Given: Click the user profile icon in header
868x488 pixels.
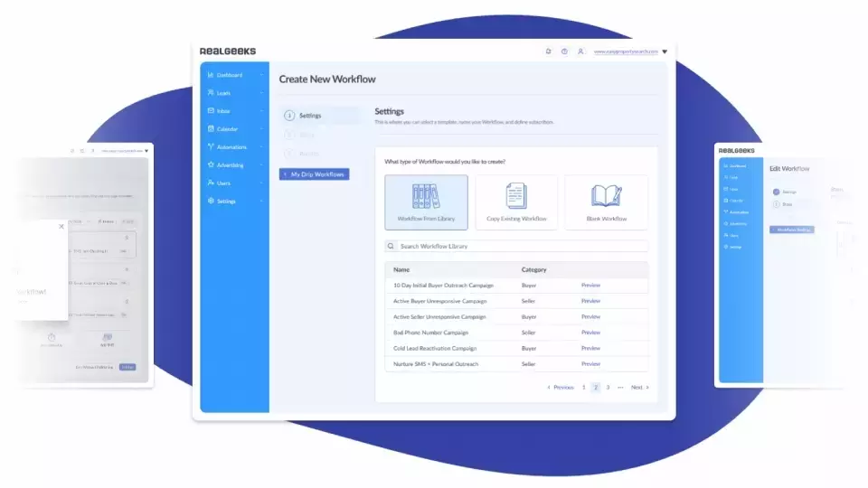Looking at the screenshot, I should pos(580,52).
